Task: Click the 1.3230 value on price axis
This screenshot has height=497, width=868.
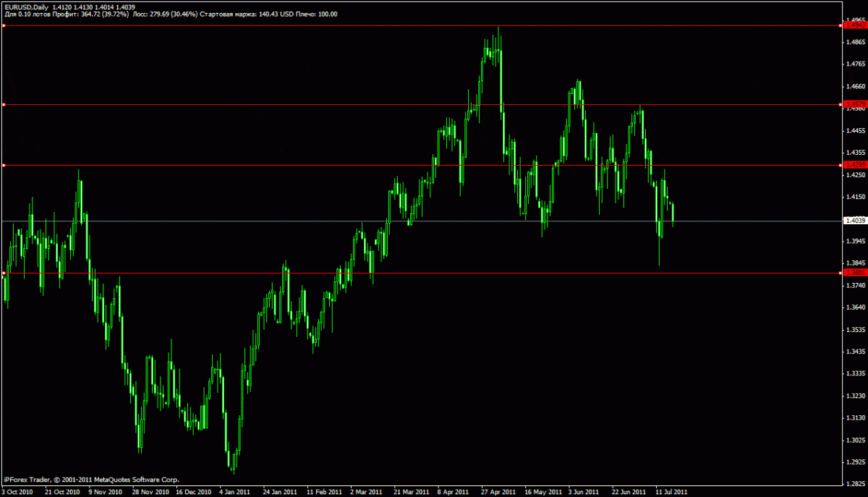Action: coord(854,396)
